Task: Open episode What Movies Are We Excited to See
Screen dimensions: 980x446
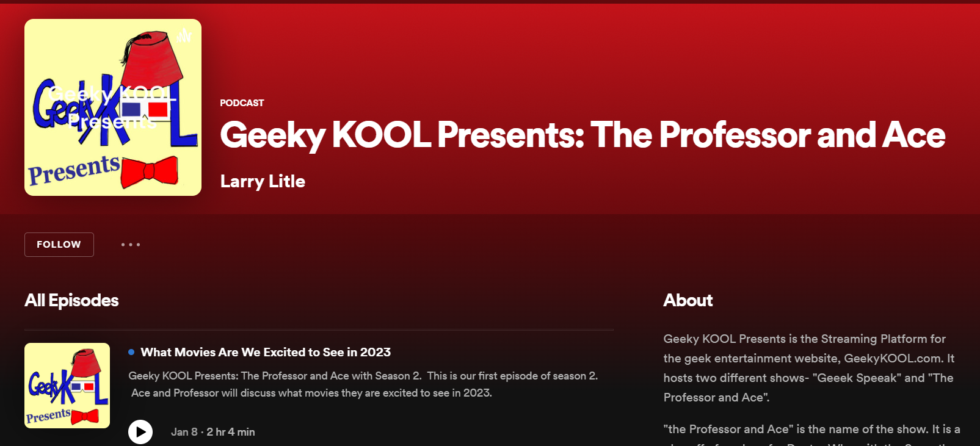Action: [266, 352]
